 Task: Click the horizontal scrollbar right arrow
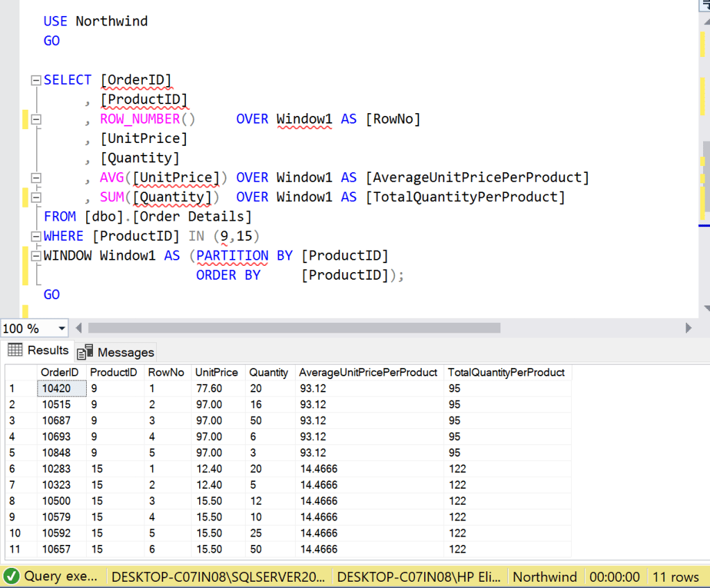click(688, 328)
